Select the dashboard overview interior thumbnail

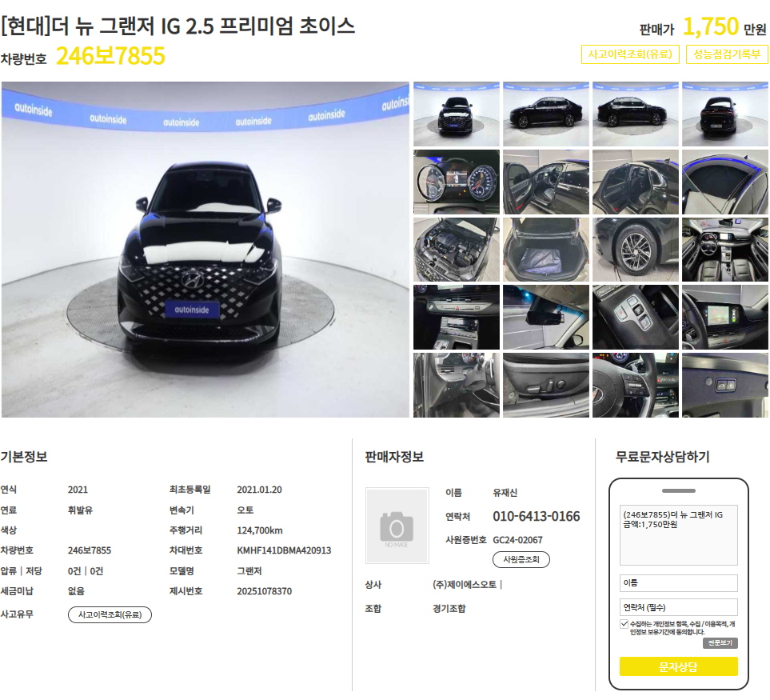point(724,250)
